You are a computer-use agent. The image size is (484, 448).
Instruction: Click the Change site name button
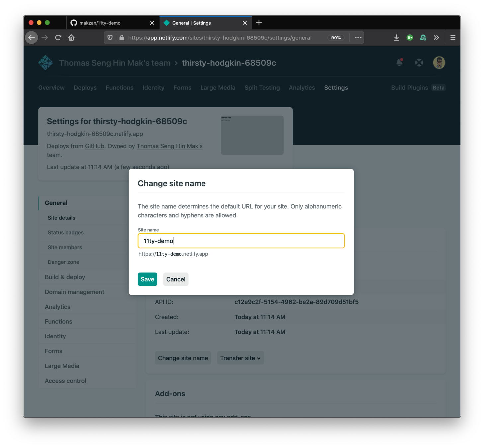(183, 358)
